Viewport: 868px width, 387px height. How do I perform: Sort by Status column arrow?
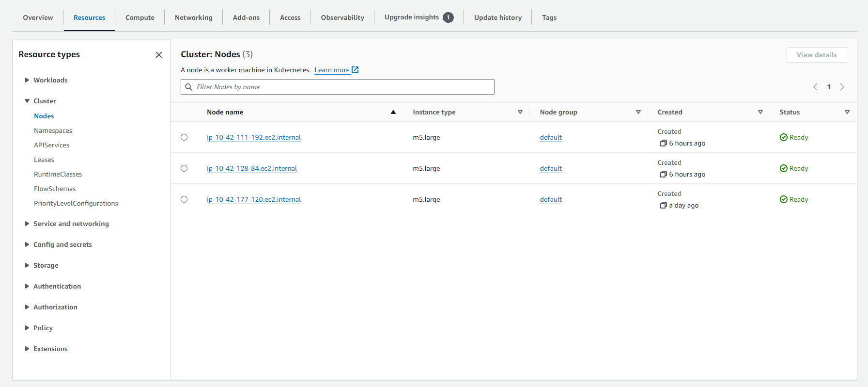click(847, 112)
